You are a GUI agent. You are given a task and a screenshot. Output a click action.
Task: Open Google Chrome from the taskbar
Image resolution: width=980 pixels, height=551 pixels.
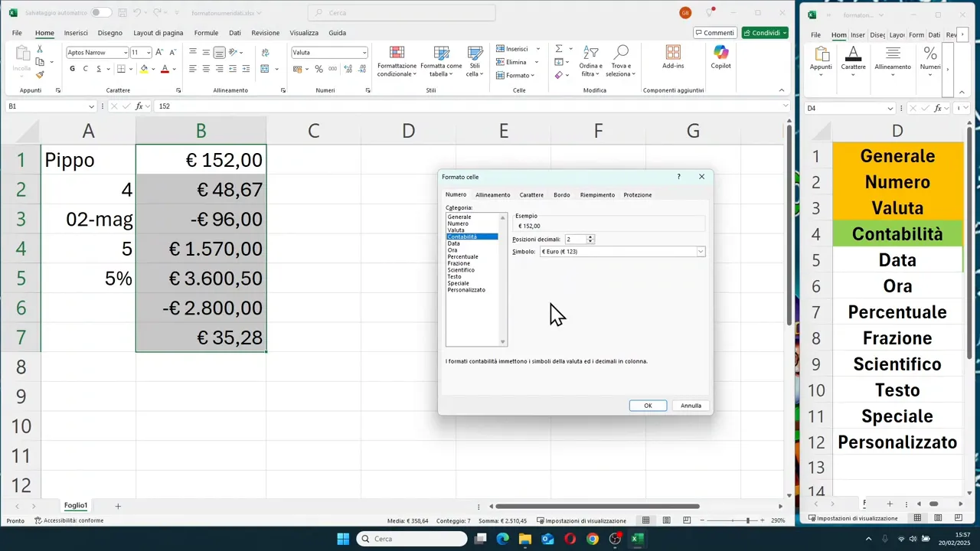coord(593,539)
